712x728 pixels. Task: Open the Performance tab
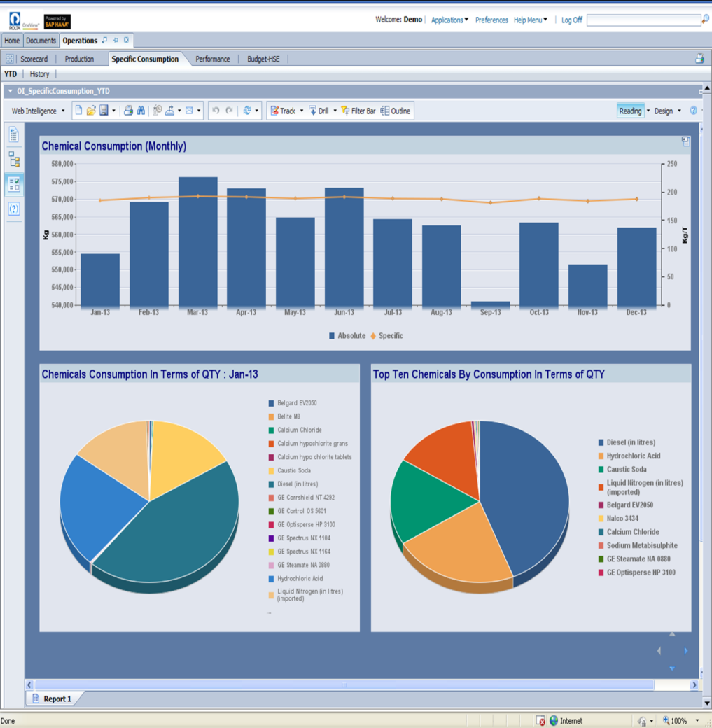point(213,59)
